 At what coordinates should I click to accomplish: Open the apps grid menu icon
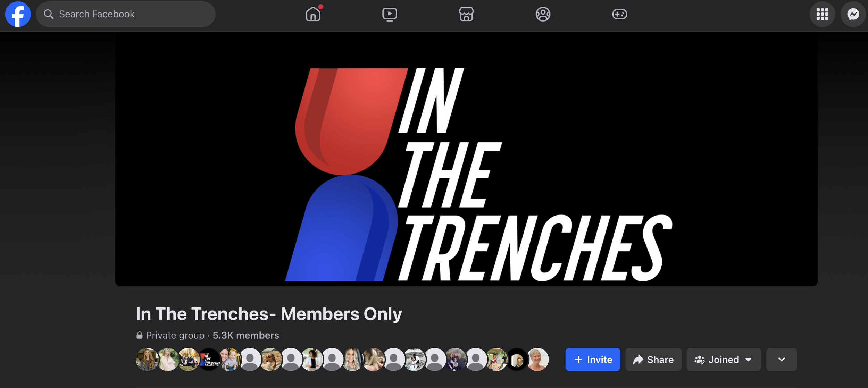pyautogui.click(x=822, y=14)
